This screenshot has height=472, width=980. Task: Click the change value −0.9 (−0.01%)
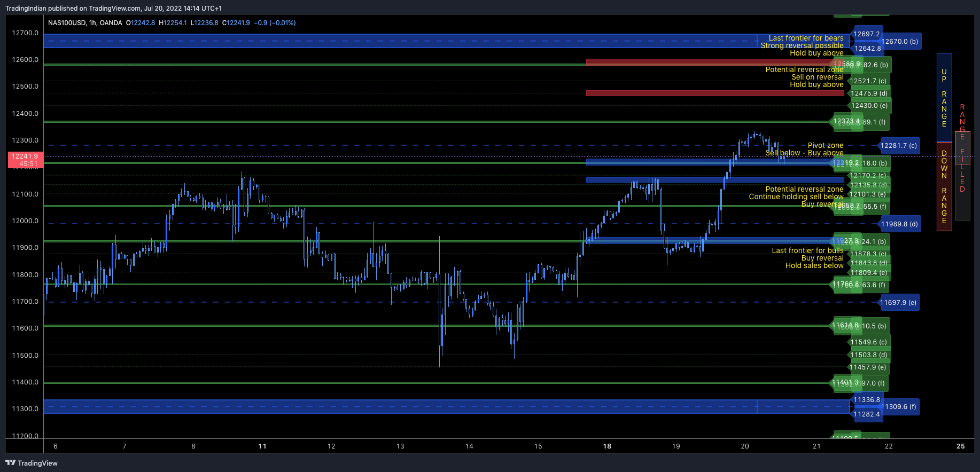[x=275, y=23]
